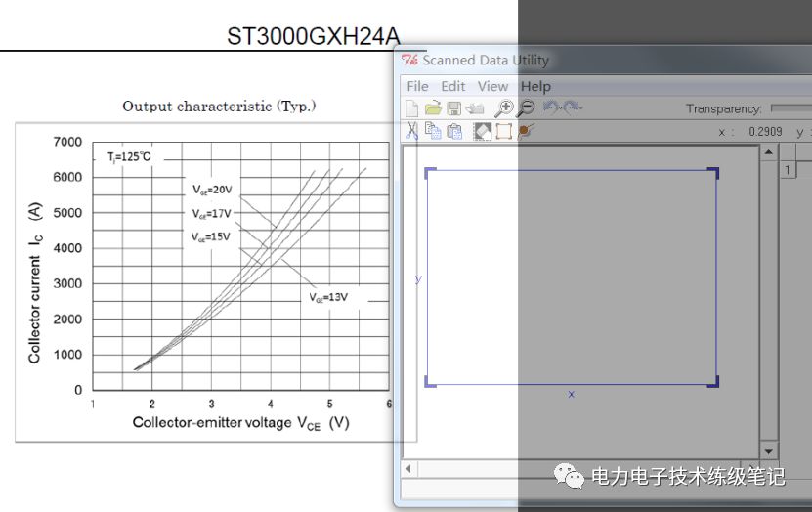Click the scanner import icon
The height and width of the screenshot is (512, 812).
pyautogui.click(x=475, y=108)
